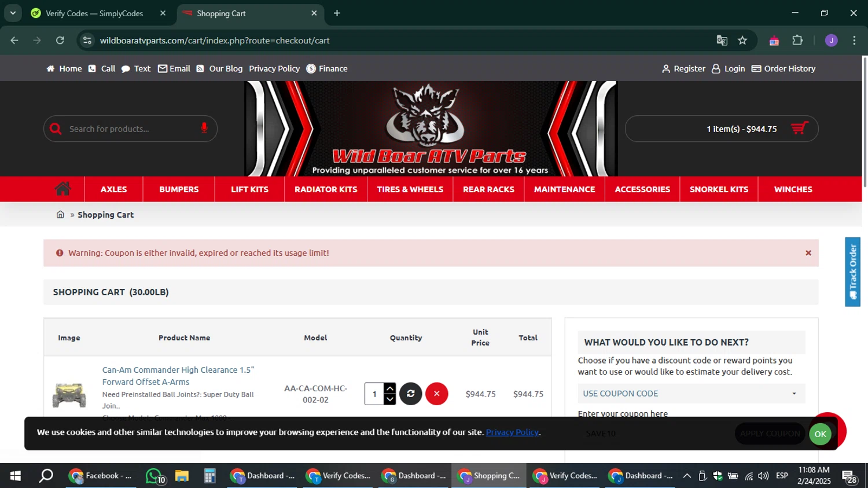This screenshot has height=488, width=868.
Task: Open BUMPERS category menu
Action: (179, 189)
